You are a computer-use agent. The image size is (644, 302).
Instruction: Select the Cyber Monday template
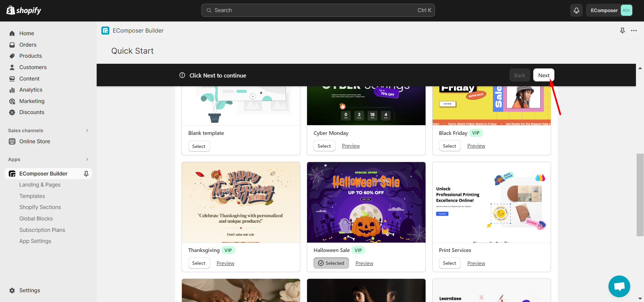(x=324, y=146)
